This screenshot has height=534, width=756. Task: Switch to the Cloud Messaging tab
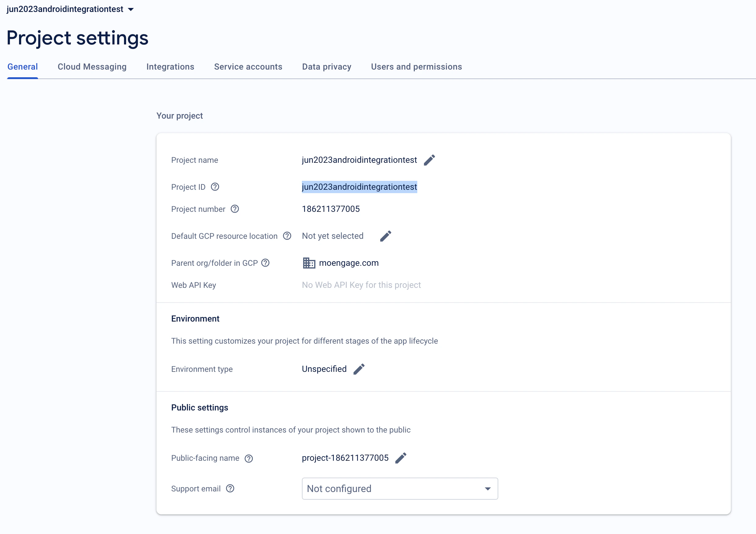pyautogui.click(x=92, y=67)
